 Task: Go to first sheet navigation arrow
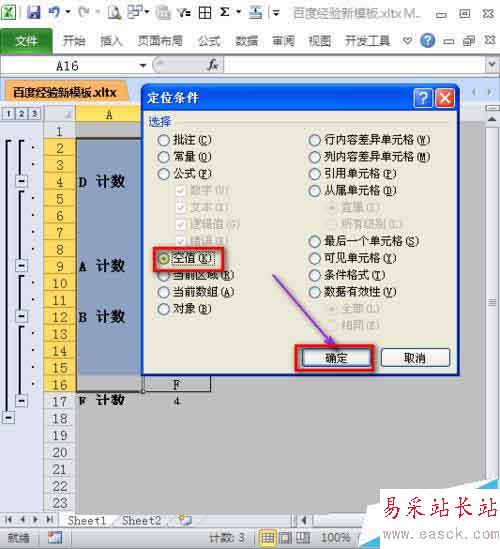pyautogui.click(x=8, y=520)
